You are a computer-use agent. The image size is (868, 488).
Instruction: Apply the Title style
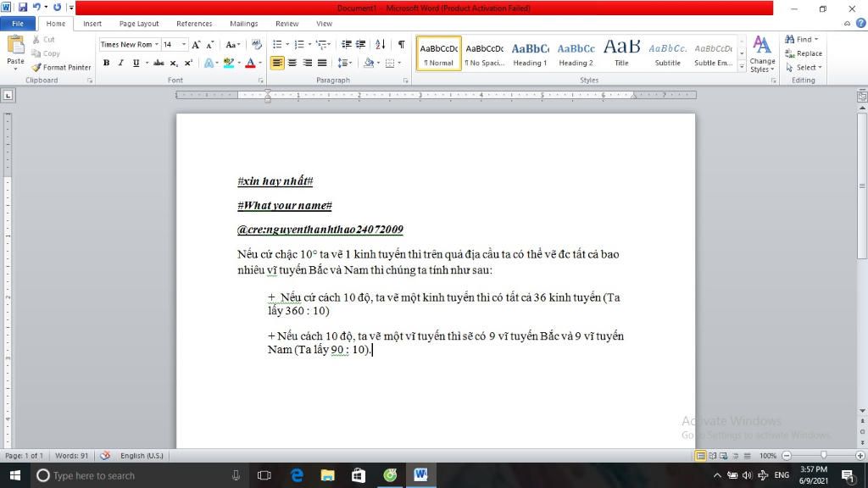(x=621, y=53)
